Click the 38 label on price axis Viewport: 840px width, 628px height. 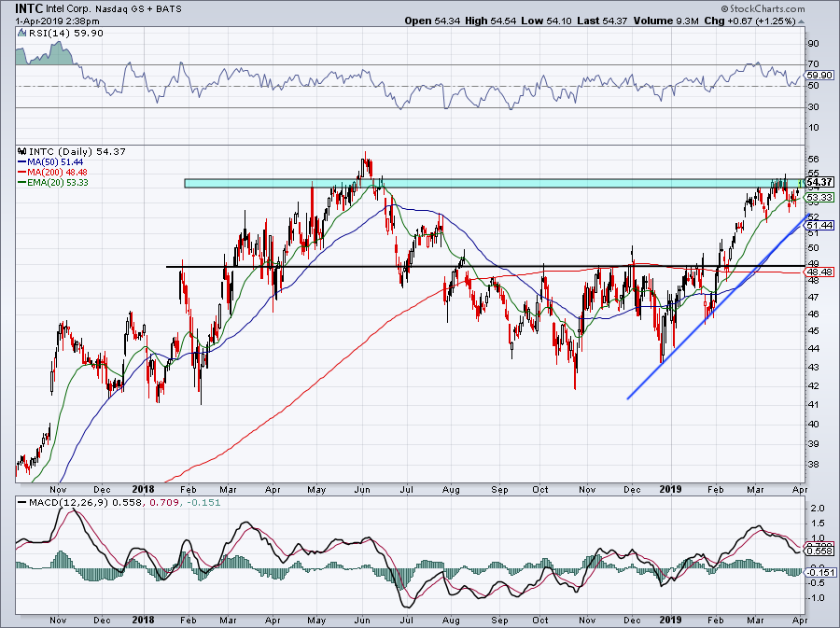(813, 464)
